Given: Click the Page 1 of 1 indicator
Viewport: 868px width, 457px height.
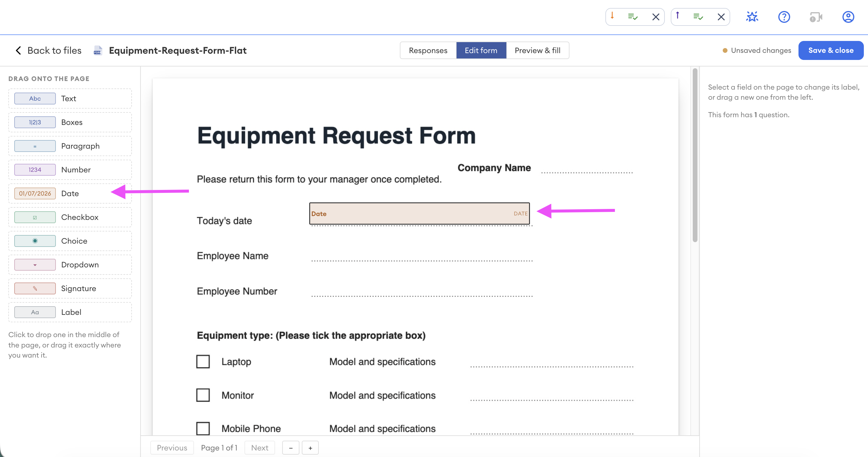Looking at the screenshot, I should click(219, 448).
